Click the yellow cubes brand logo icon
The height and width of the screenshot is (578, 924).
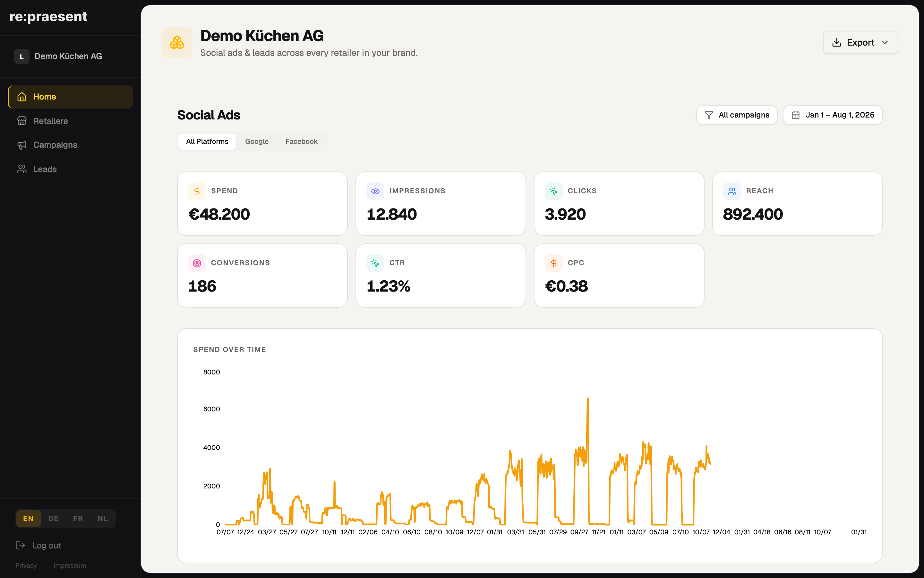177,42
